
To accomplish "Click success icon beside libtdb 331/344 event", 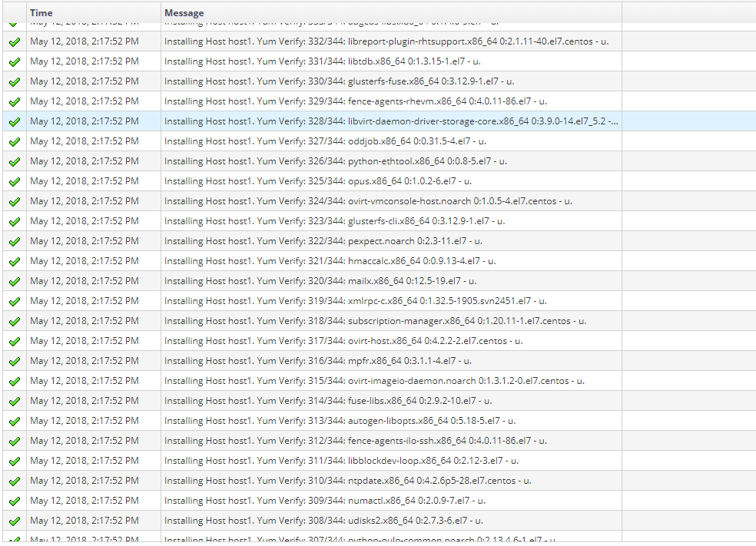I will [x=14, y=61].
